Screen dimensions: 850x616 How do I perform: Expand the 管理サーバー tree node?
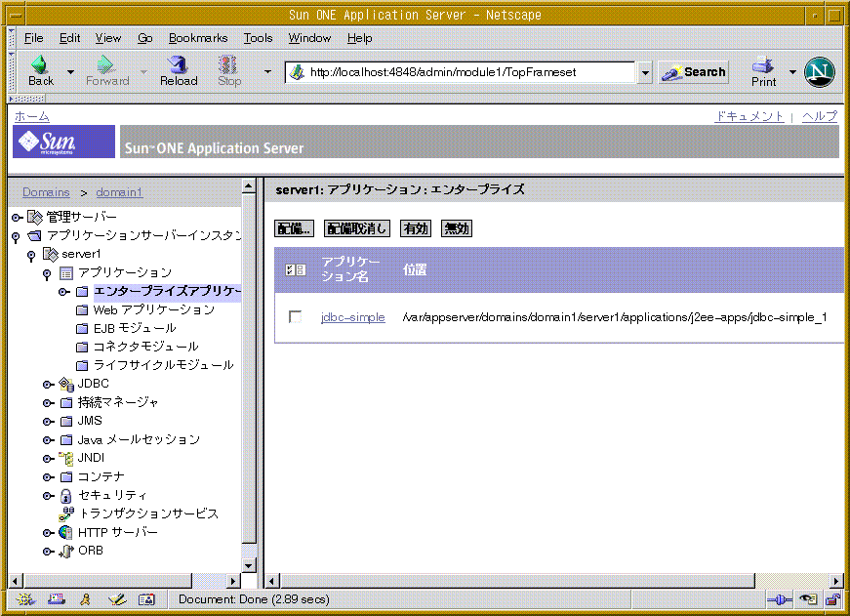tap(17, 218)
